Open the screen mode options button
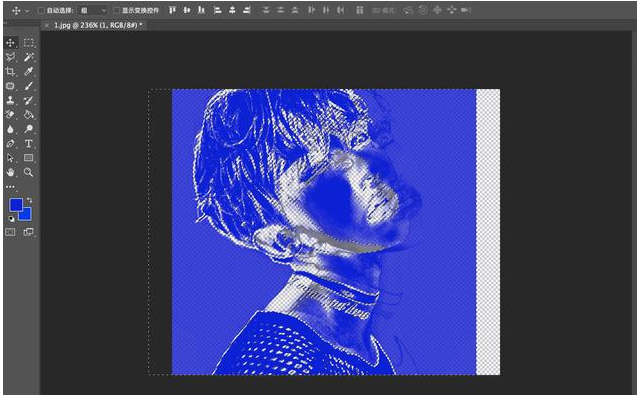 28,232
